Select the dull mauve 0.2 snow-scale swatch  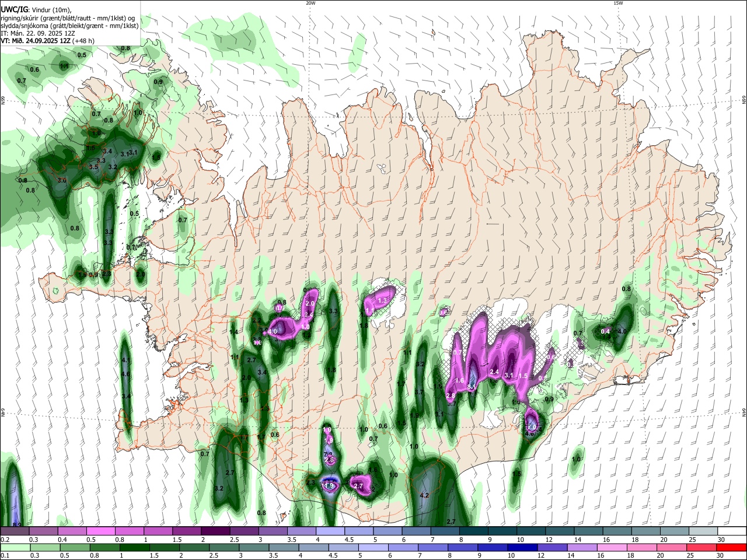(15, 531)
